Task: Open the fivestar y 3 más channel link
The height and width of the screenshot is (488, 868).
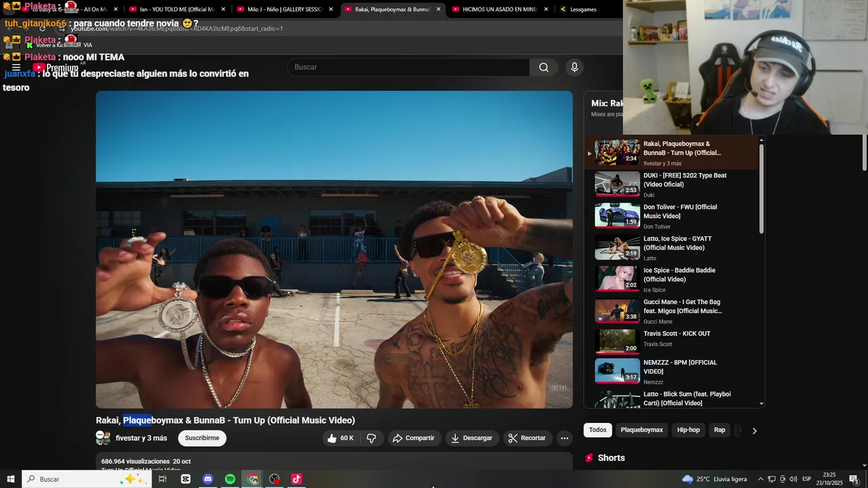Action: coord(141,439)
